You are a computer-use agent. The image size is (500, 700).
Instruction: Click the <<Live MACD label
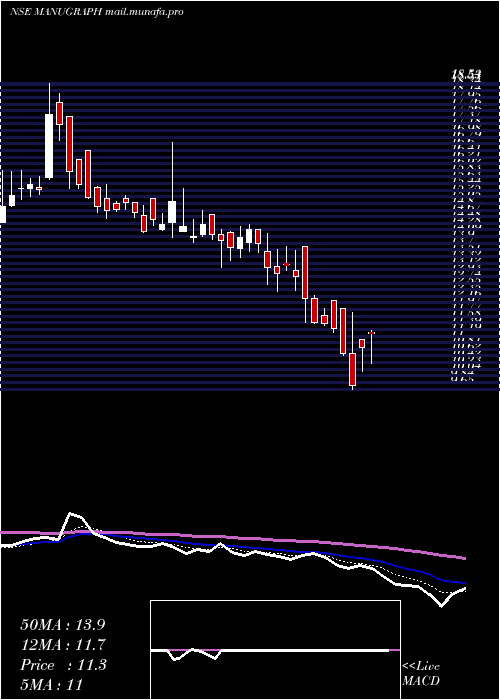click(421, 673)
